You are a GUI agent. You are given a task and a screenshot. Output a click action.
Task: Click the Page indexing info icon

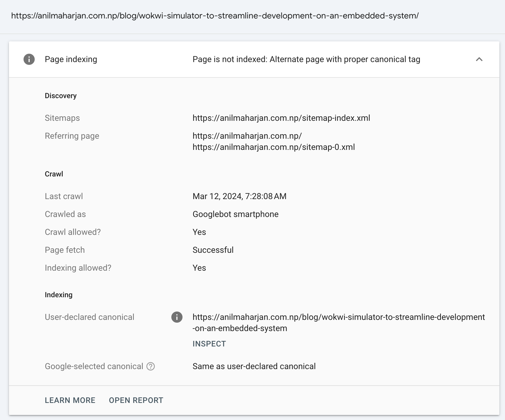tap(29, 59)
